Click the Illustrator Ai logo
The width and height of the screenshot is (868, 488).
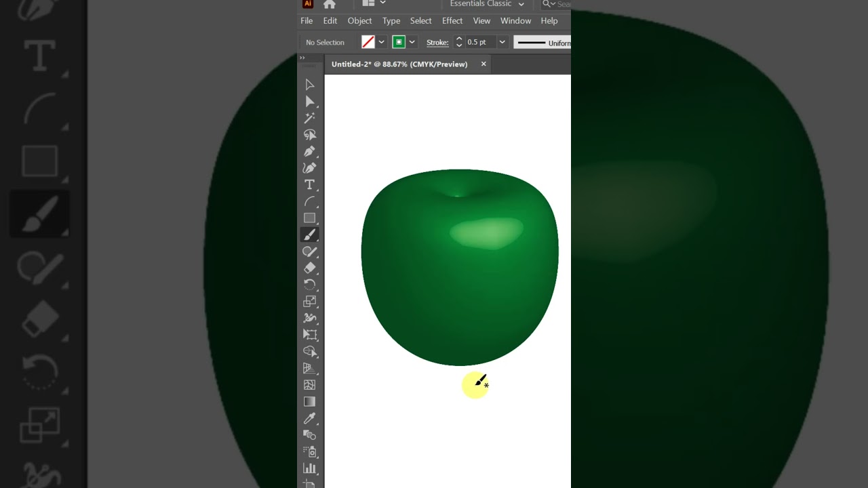pos(307,4)
